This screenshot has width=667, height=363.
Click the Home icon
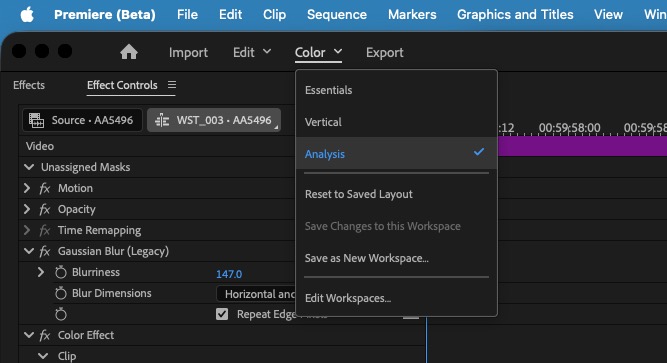coord(129,52)
